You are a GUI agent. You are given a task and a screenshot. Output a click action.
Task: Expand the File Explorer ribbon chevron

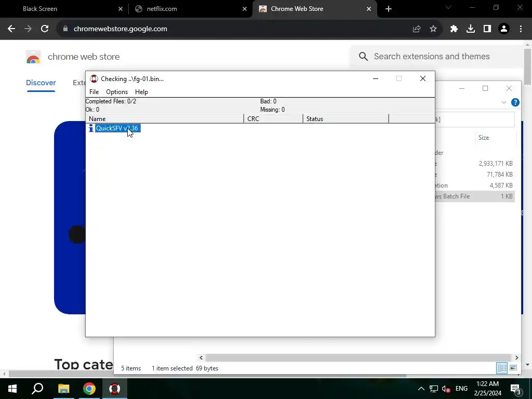[504, 102]
